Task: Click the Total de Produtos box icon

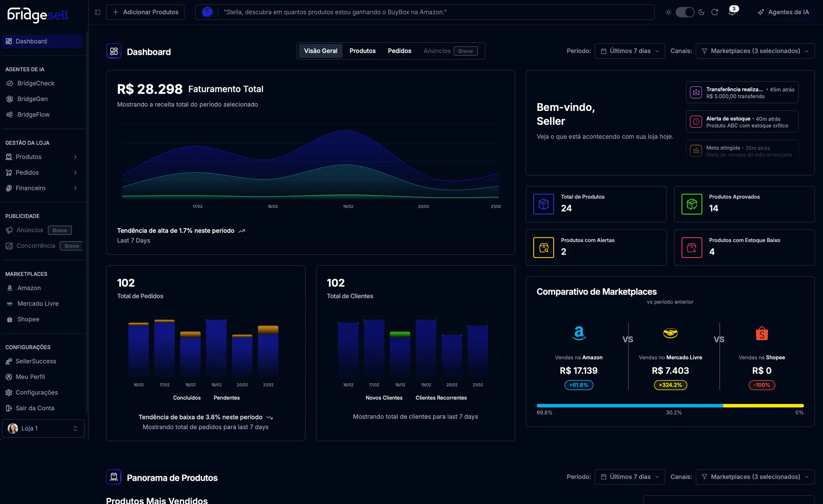Action: [x=543, y=204]
